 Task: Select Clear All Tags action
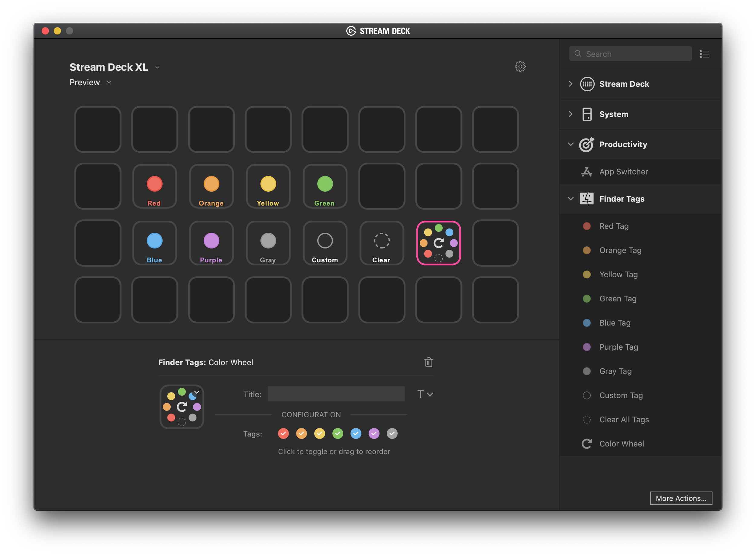click(624, 420)
